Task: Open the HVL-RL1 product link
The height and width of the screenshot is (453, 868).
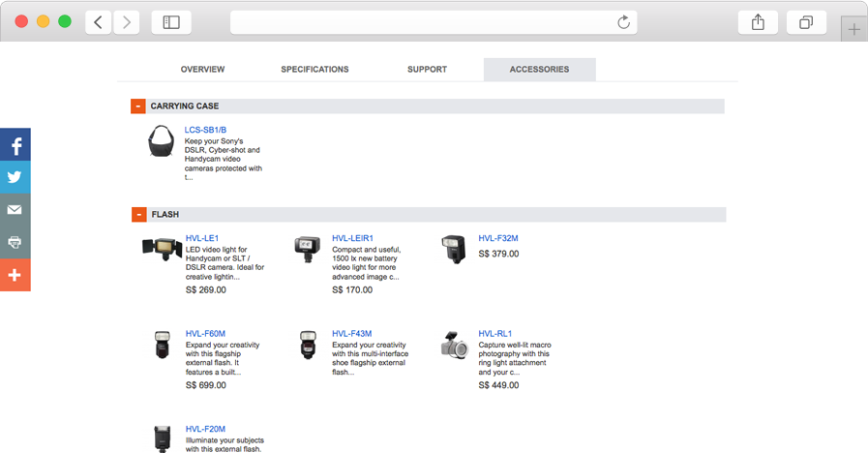Action: point(495,333)
